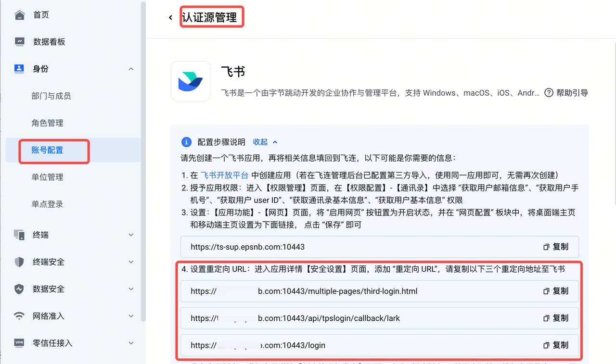Click the 飞书 app logo
Viewport: 616px width, 364px height.
191,81
